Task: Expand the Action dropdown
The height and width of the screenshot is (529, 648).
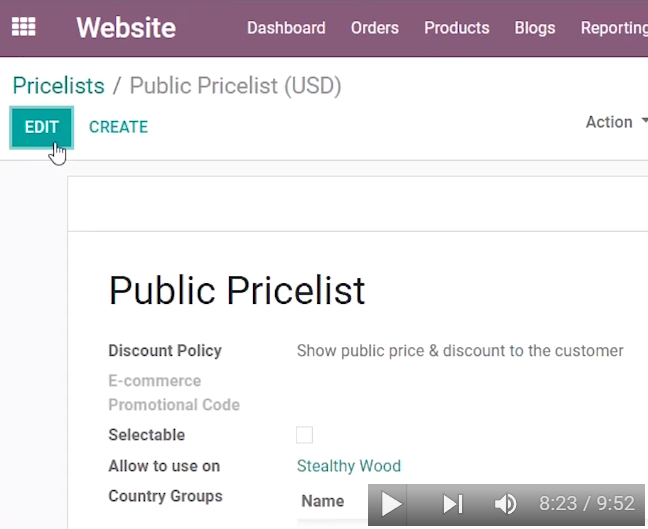Action: click(617, 122)
